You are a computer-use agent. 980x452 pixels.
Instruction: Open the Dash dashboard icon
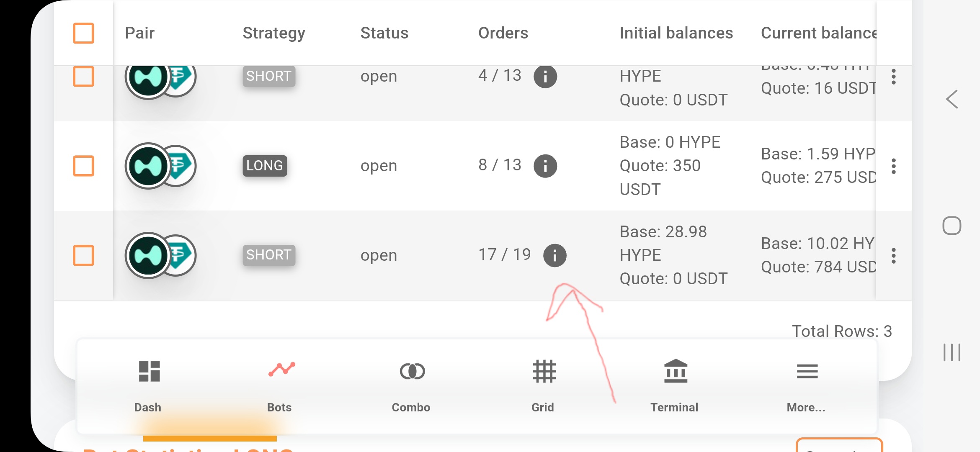(x=149, y=371)
